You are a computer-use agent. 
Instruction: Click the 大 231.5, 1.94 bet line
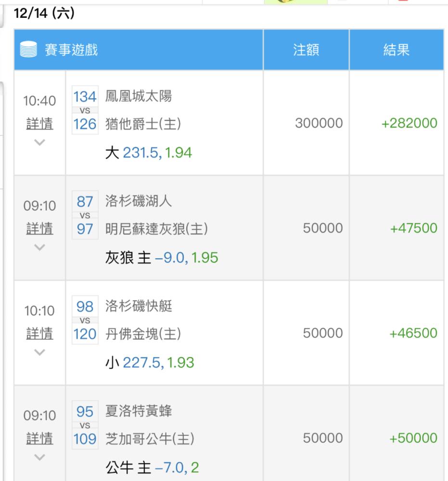(149, 152)
